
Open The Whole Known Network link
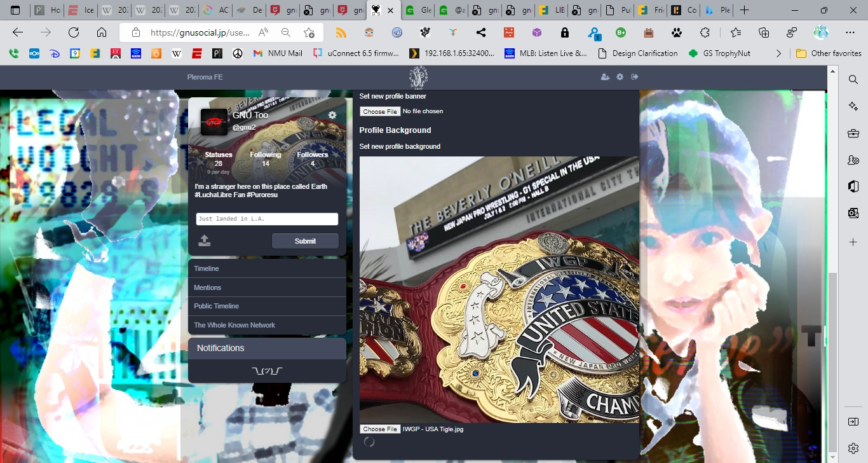[x=267, y=325]
